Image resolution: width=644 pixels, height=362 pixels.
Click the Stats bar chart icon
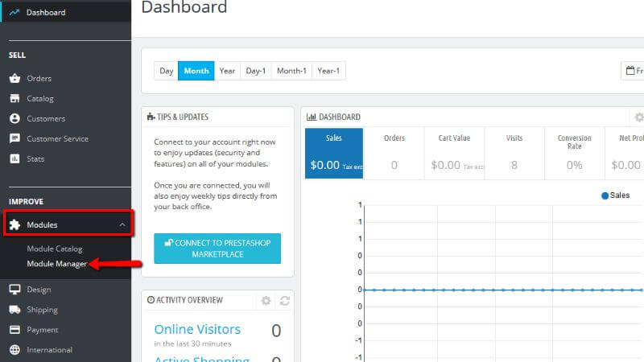click(x=14, y=158)
